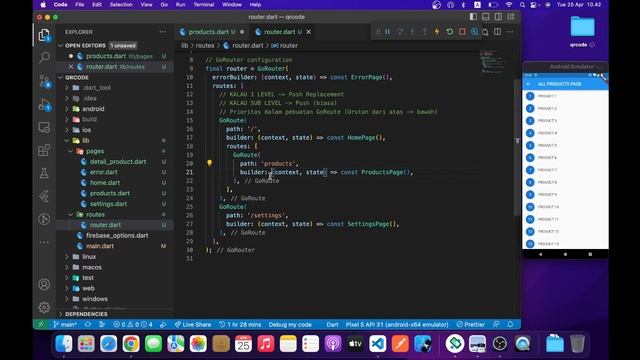The height and width of the screenshot is (360, 640).
Task: Open Explorer Views and More Actions menu
Action: (163, 32)
